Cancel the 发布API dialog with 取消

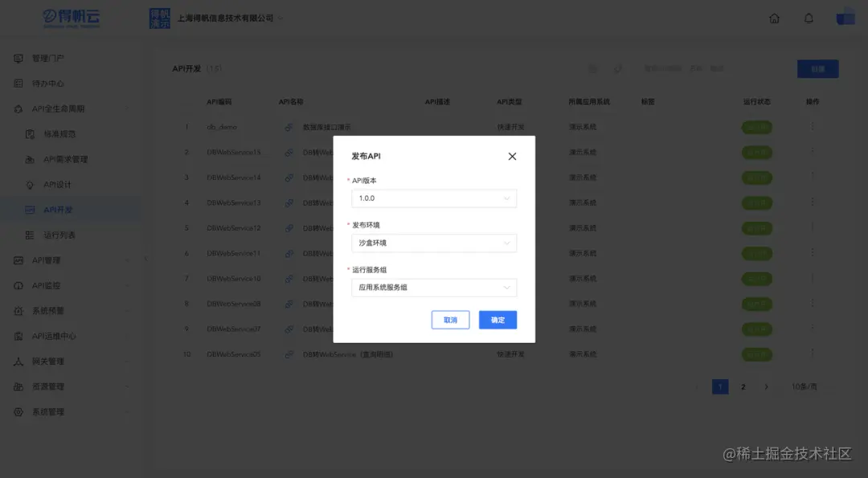450,319
